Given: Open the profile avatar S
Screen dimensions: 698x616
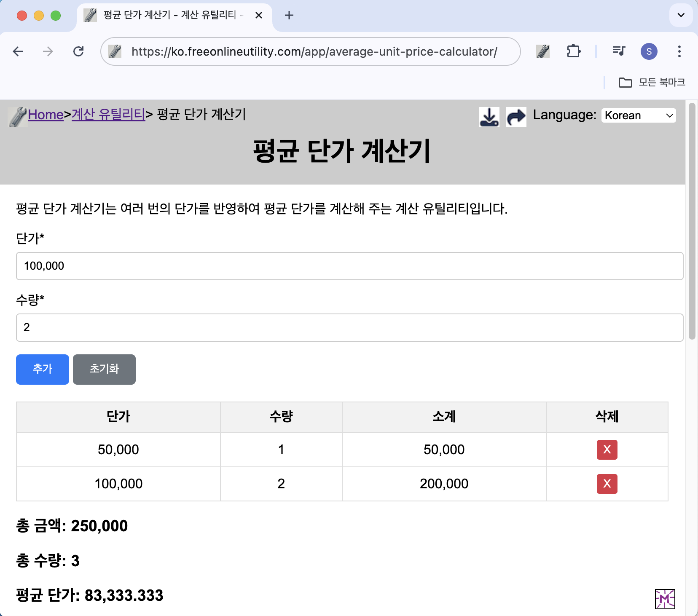Looking at the screenshot, I should [x=649, y=51].
